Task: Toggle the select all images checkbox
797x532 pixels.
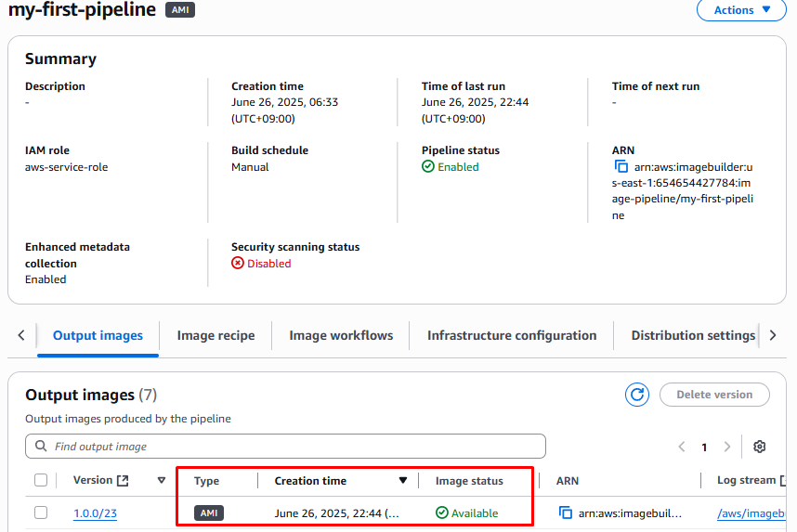Action: [x=41, y=481]
